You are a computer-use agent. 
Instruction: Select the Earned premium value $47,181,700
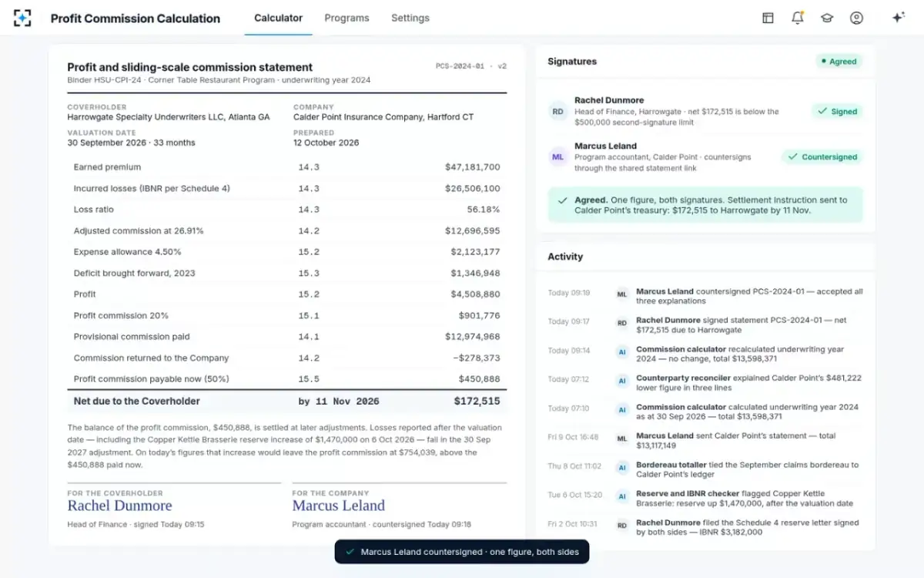[472, 167]
